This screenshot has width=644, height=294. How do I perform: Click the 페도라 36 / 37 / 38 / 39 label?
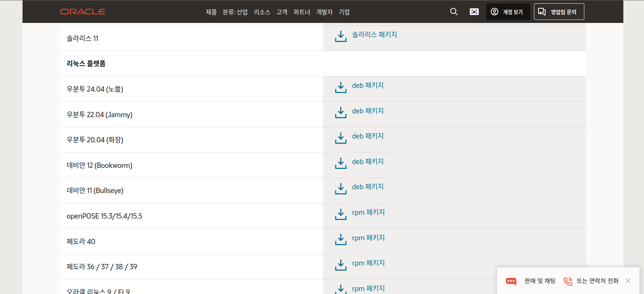click(x=102, y=267)
